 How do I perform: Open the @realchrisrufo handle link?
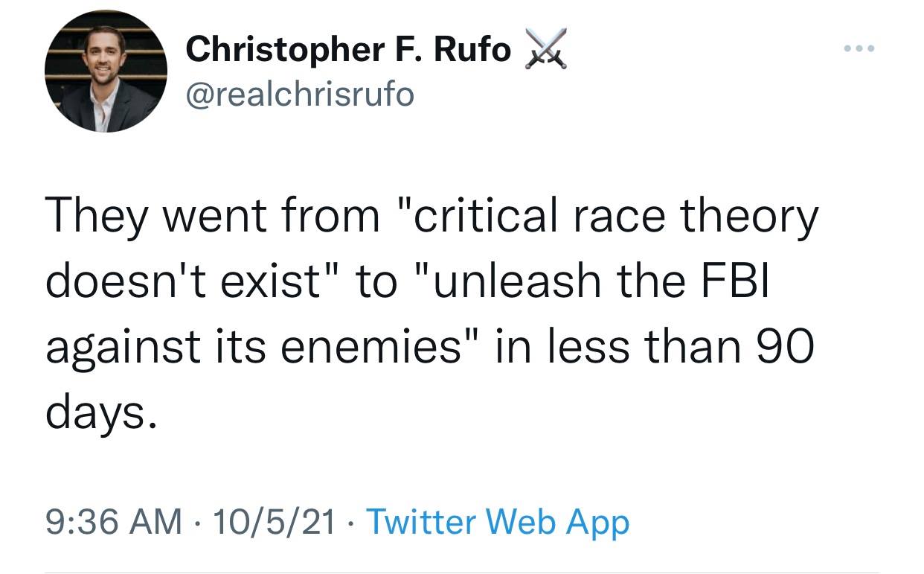coord(300,94)
